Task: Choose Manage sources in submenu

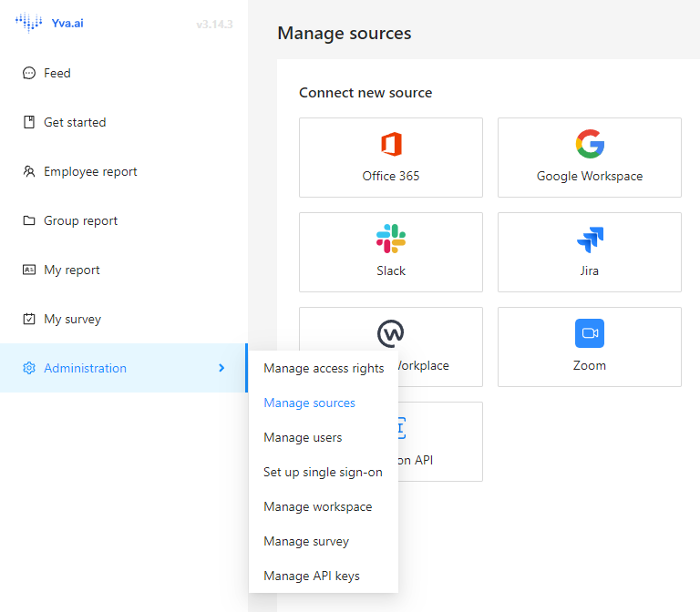Action: pyautogui.click(x=324, y=403)
